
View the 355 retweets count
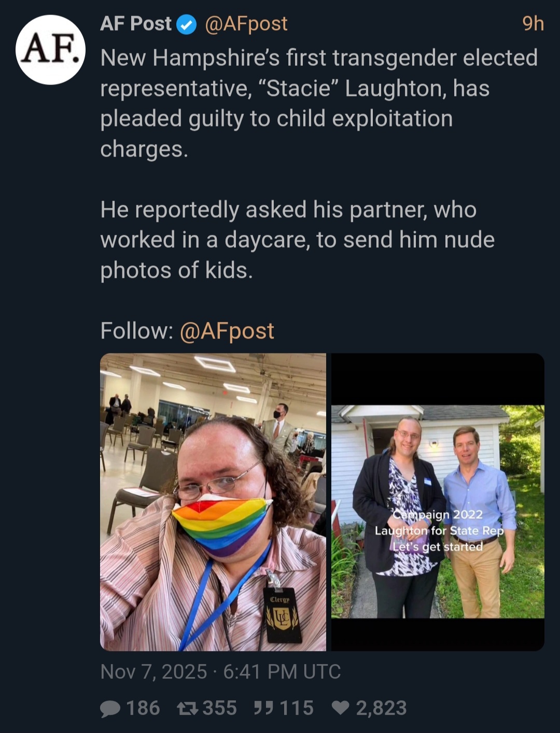coord(219,708)
